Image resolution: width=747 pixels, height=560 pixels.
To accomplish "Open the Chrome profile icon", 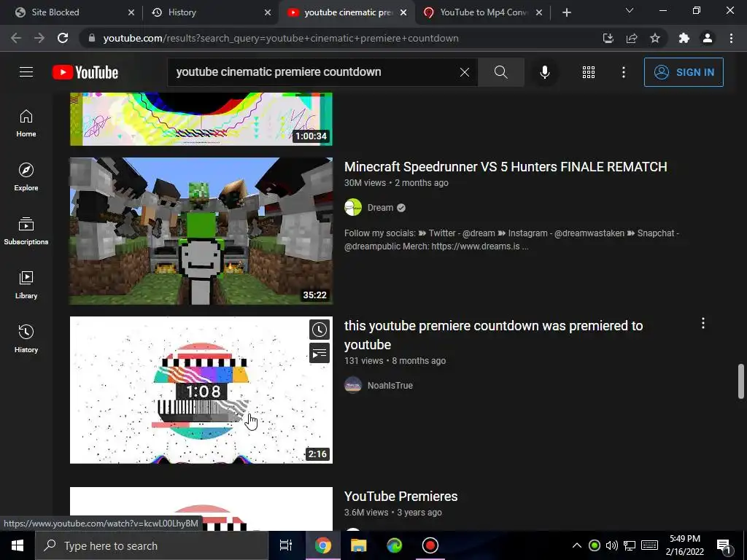I will [708, 38].
